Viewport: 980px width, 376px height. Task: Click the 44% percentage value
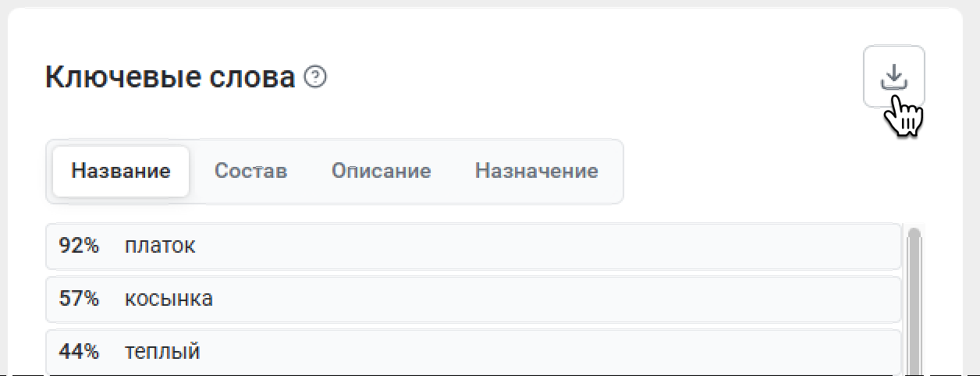pos(79,351)
